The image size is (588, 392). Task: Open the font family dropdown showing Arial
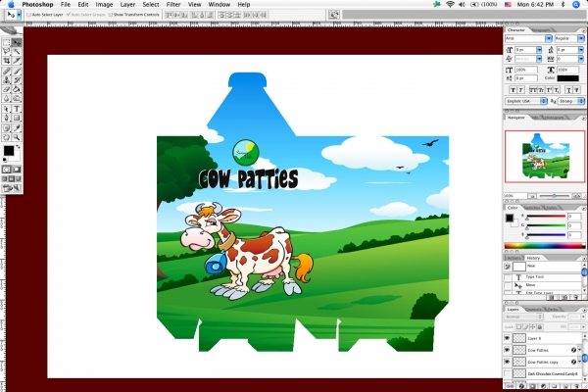coord(549,38)
